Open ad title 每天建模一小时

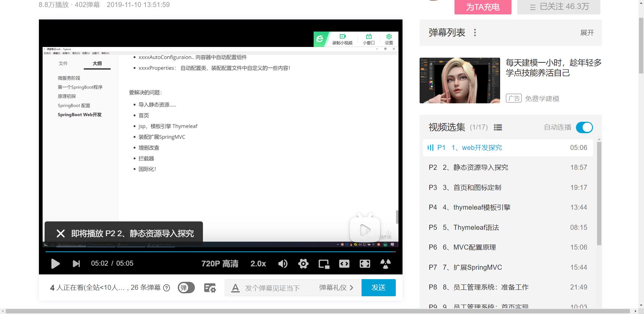pyautogui.click(x=553, y=67)
